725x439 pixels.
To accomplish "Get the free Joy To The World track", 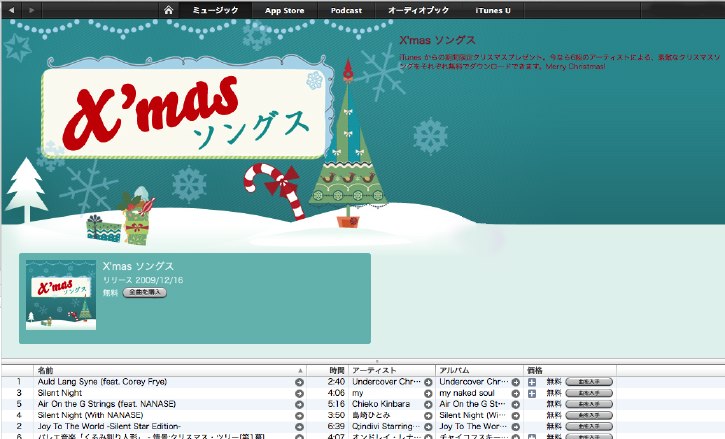I will 589,427.
